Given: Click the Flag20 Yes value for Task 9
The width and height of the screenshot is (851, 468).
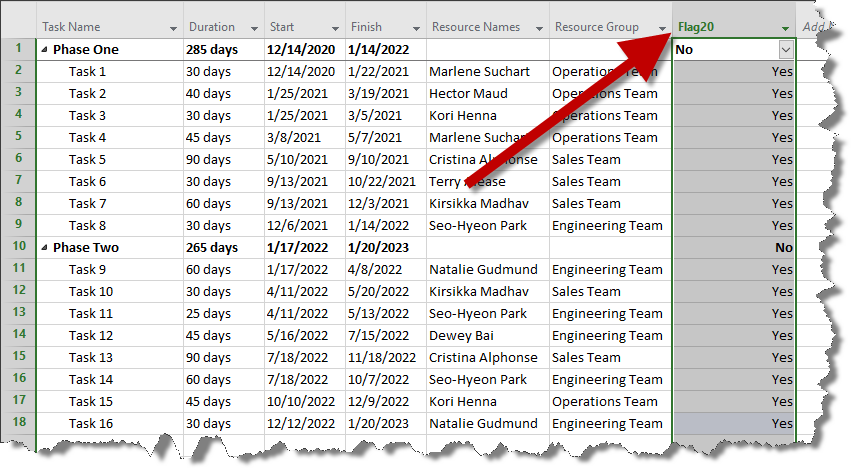Looking at the screenshot, I should [734, 269].
